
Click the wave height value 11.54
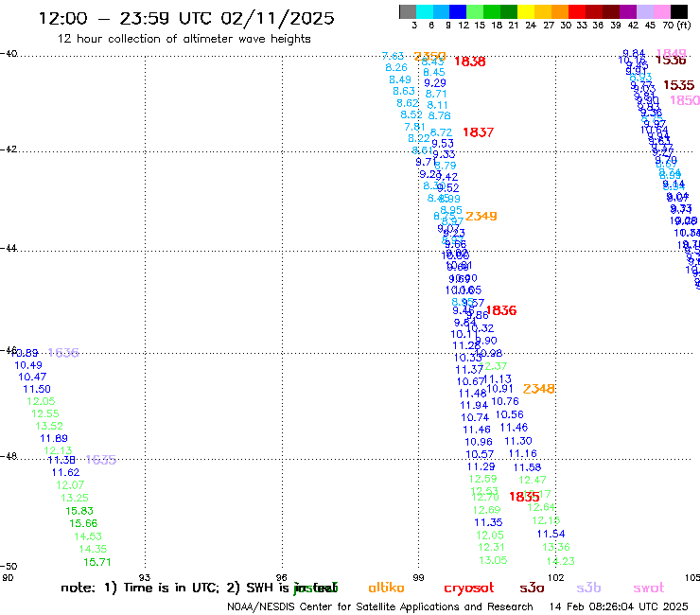pos(551,535)
